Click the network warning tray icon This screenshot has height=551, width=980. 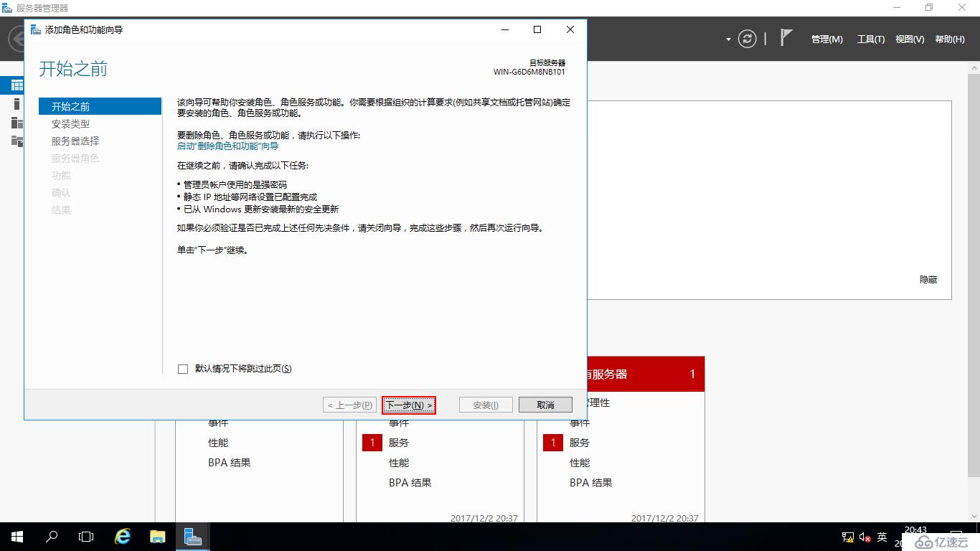847,537
